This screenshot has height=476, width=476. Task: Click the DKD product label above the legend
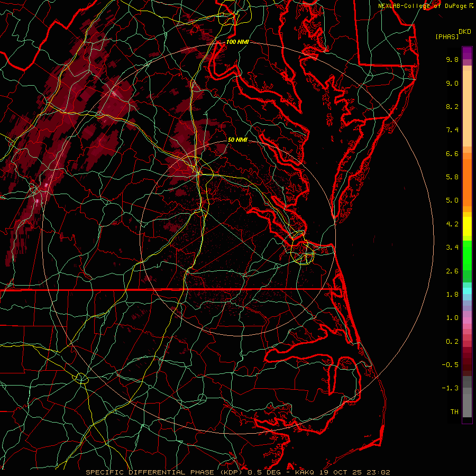point(464,32)
